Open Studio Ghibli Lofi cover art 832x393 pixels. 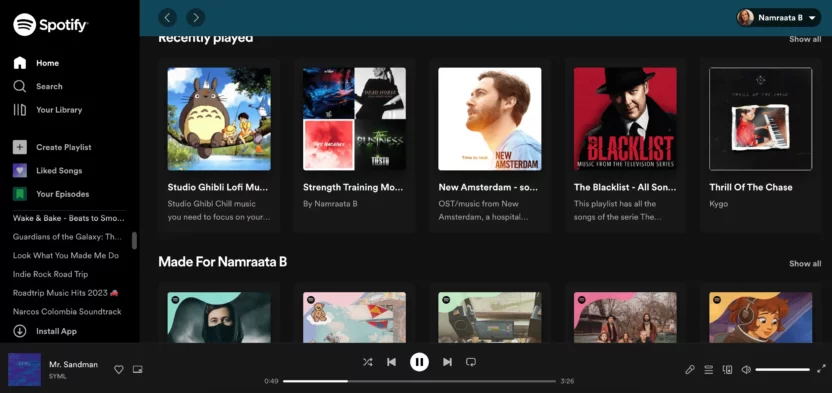coord(219,119)
